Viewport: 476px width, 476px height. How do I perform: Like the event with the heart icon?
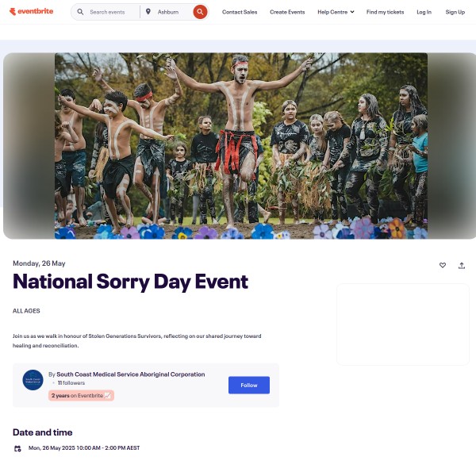click(x=443, y=265)
